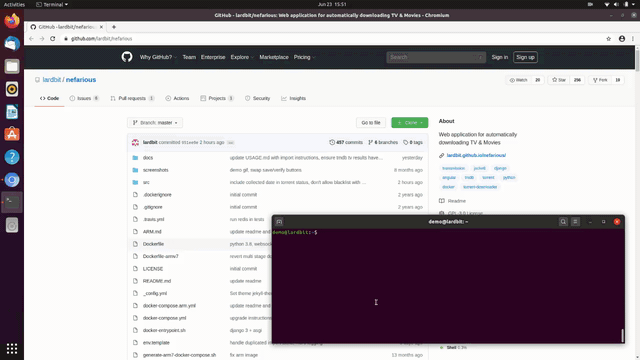Open the Files manager in the dock
The height and width of the screenshot is (360, 640).
(x=12, y=66)
